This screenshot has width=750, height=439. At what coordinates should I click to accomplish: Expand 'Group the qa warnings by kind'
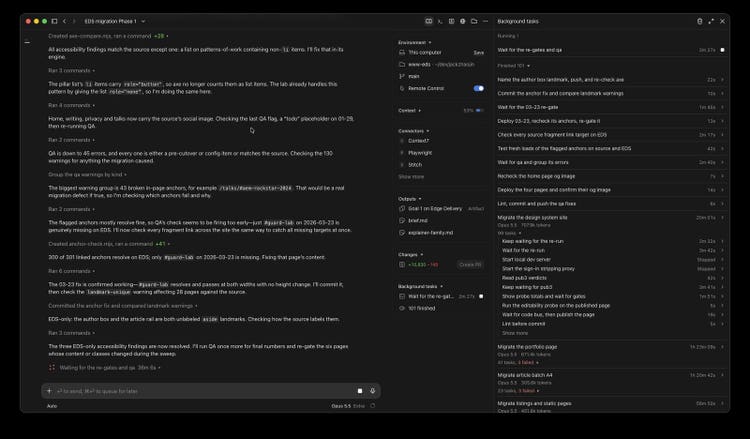[88, 175]
